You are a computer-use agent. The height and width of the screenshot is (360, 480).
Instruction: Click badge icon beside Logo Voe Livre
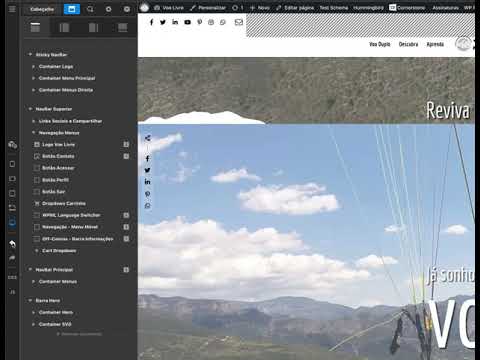126,144
